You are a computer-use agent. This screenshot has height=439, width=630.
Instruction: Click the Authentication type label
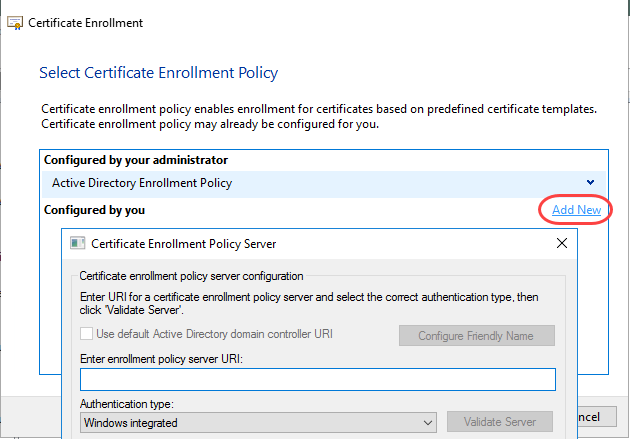point(127,404)
